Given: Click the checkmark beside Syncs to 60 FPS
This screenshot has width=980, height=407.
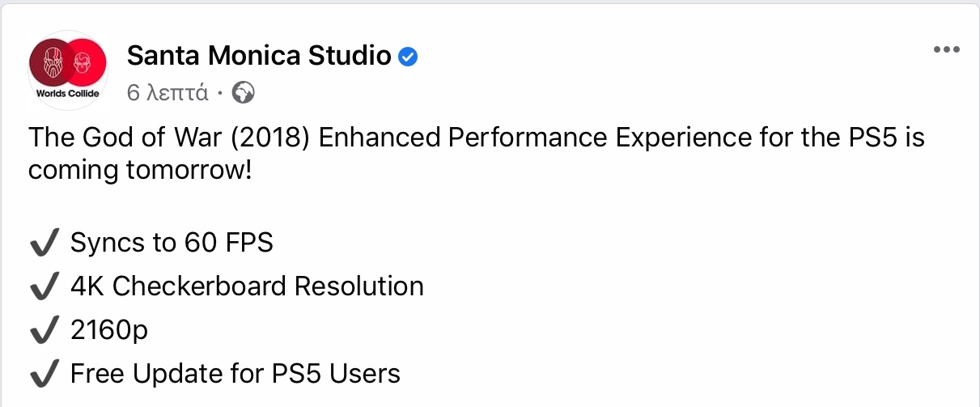Looking at the screenshot, I should point(44,243).
